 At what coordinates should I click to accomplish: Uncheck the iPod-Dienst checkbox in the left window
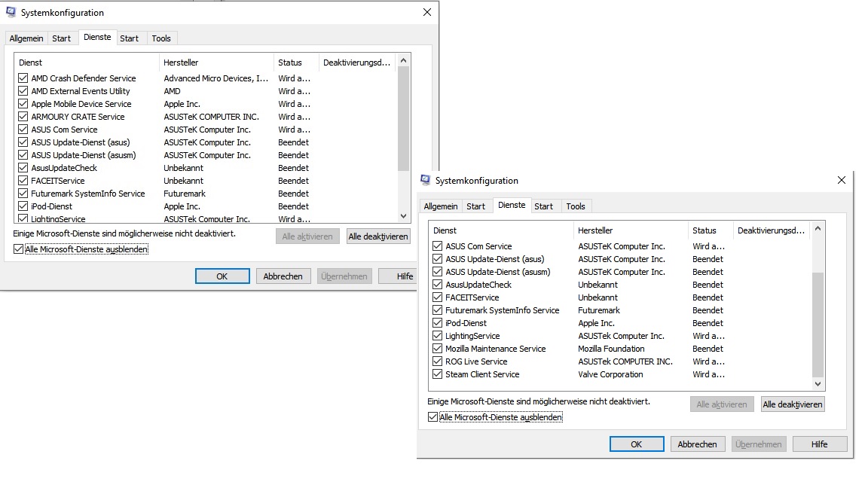tap(23, 206)
